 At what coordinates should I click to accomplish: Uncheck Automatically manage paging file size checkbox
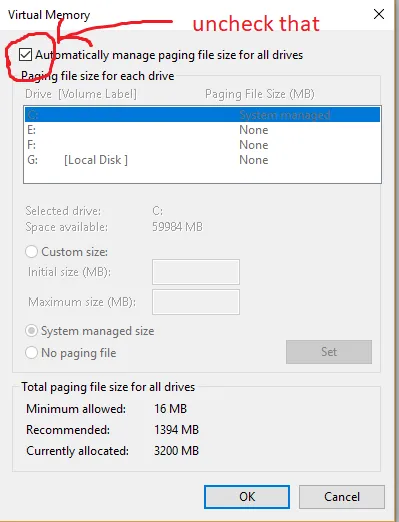coord(25,55)
